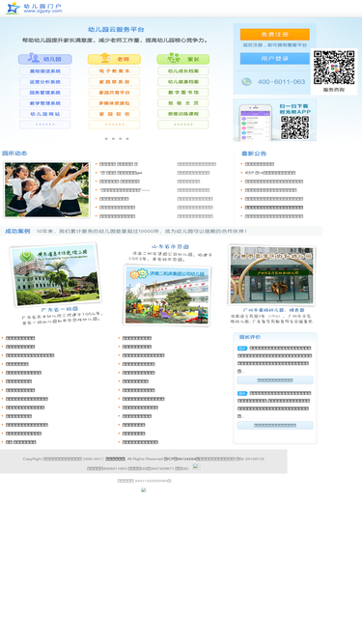Click the phone number 400-6011-063

coord(282,82)
